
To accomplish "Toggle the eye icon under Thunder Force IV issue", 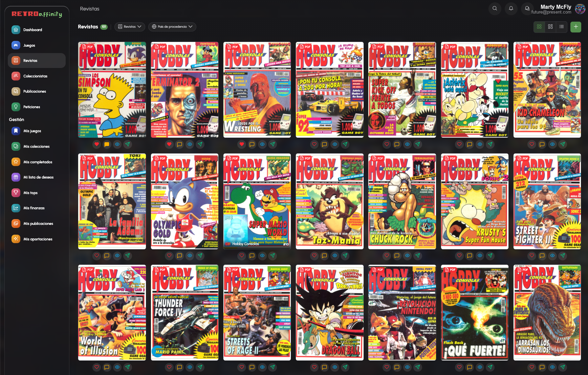I will 190,367.
